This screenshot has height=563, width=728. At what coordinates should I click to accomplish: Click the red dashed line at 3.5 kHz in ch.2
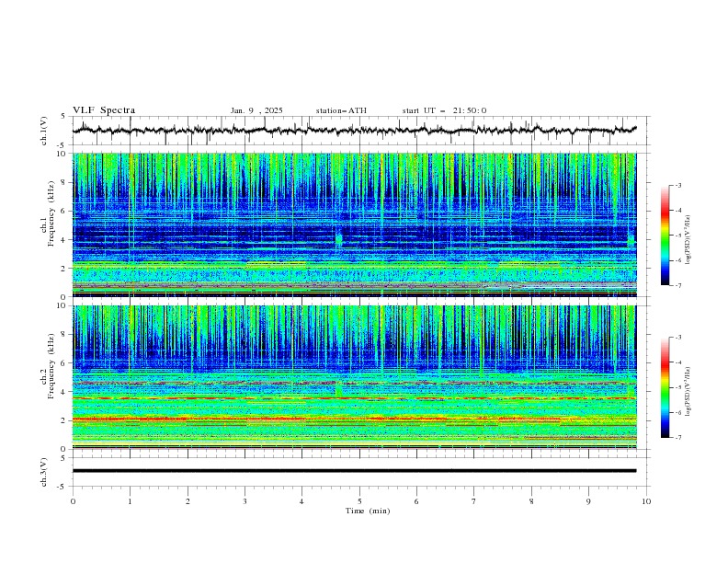354,398
